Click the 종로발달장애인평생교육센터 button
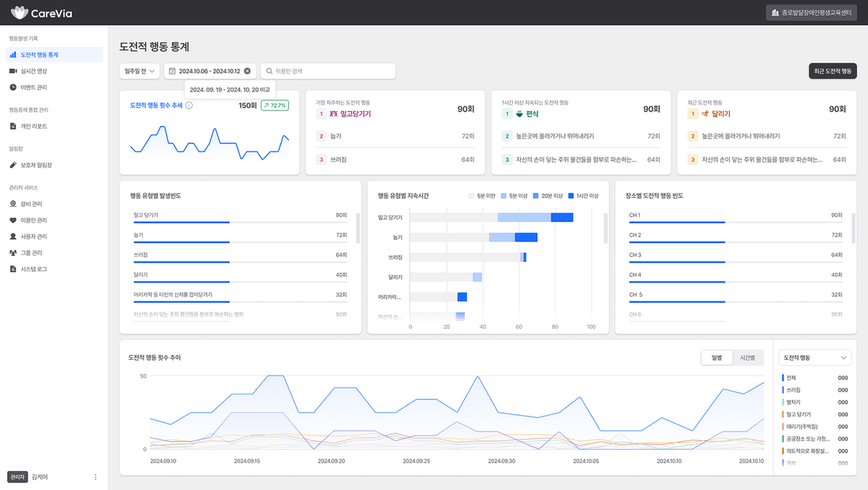This screenshot has height=490, width=868. 811,12
